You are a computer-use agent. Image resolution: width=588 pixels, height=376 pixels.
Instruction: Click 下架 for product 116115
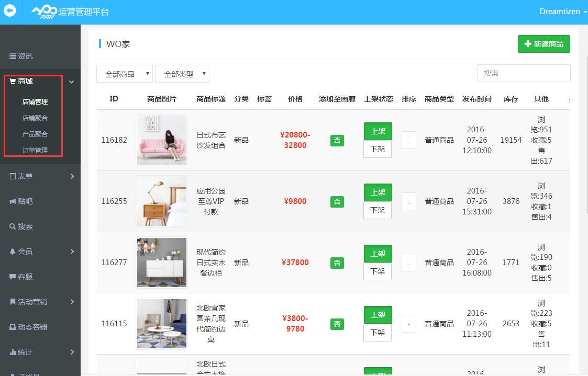pos(378,332)
